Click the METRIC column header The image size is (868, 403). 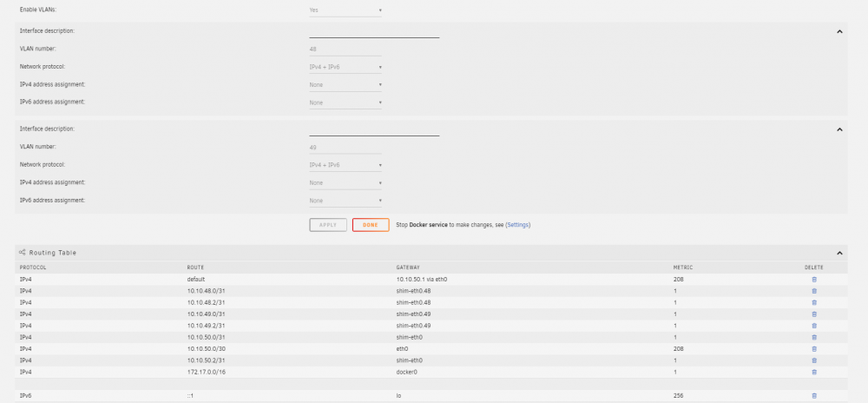683,268
